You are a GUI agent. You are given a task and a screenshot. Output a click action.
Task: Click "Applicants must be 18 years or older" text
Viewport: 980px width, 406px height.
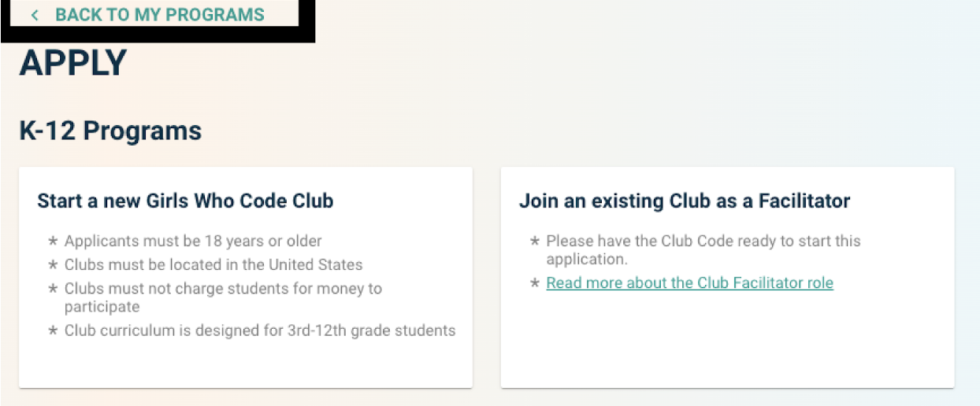click(193, 242)
